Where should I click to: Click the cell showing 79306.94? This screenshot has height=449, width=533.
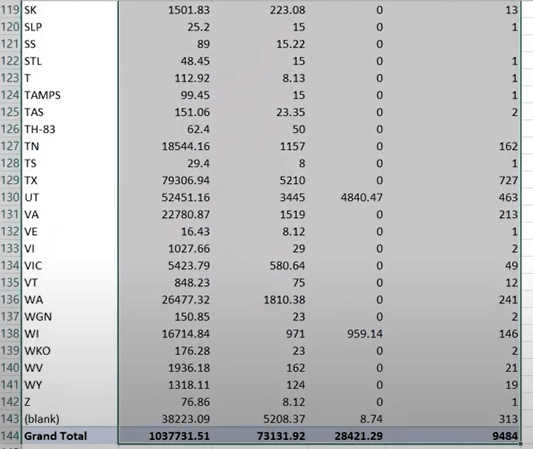pyautogui.click(x=166, y=180)
